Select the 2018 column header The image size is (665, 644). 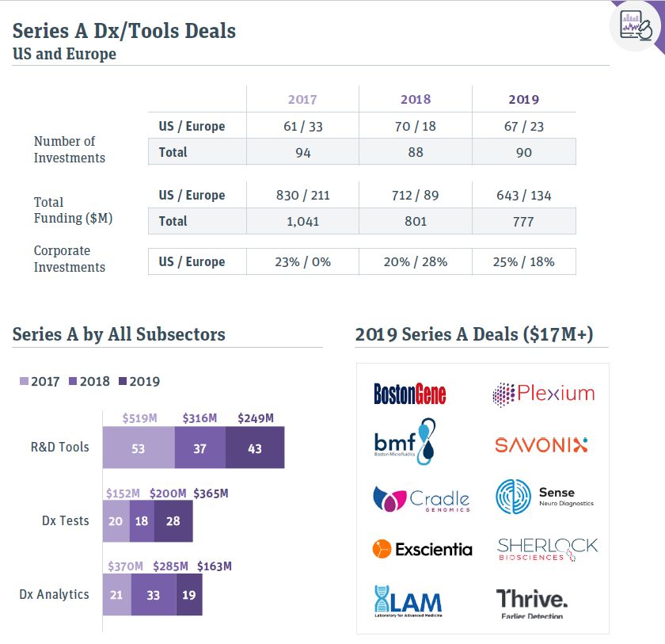[x=416, y=99]
